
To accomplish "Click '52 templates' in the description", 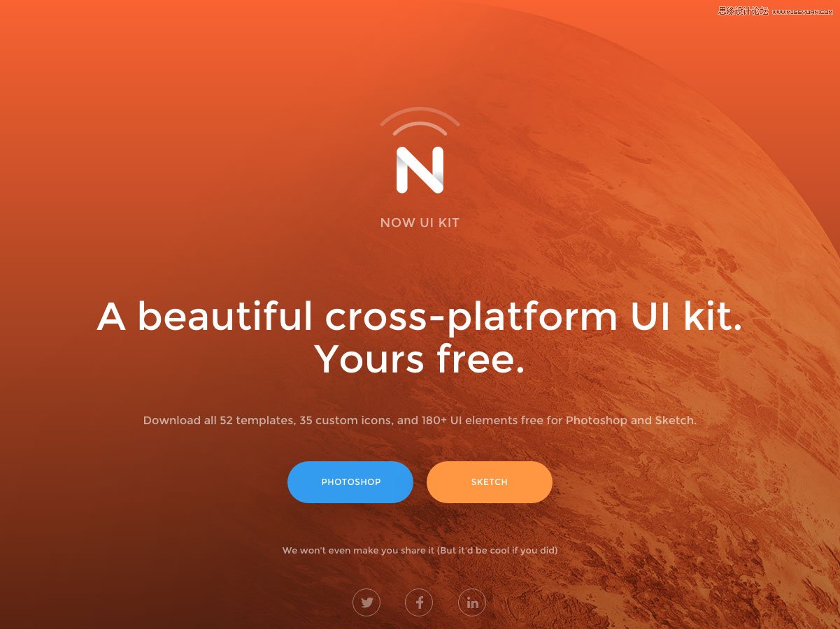I will [256, 421].
